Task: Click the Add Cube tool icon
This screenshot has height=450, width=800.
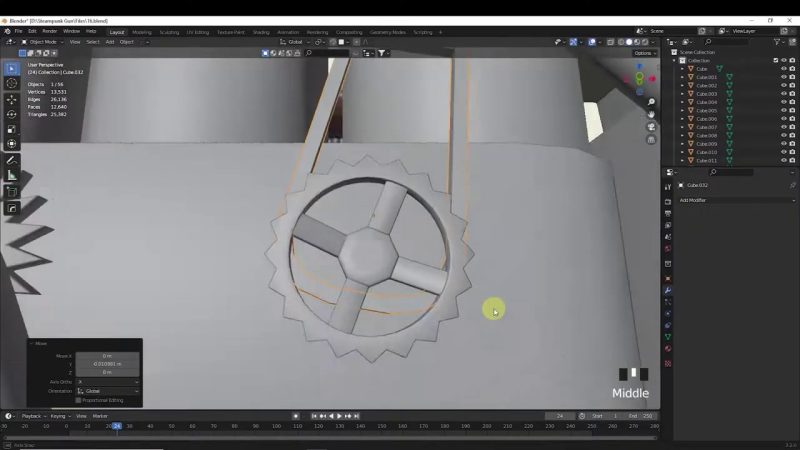Action: pos(12,191)
